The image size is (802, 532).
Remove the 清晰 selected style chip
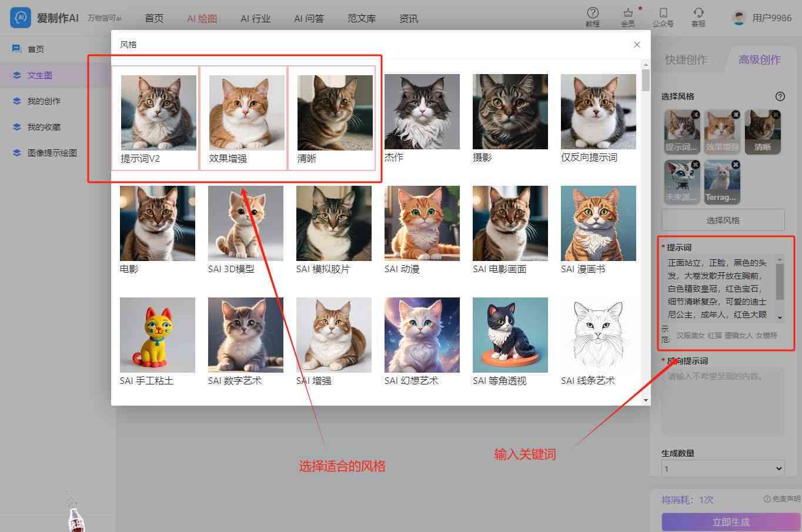point(776,115)
